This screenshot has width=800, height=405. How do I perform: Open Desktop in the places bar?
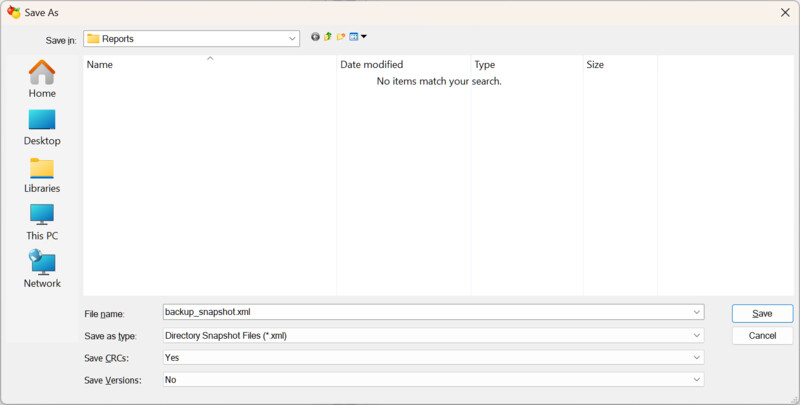tap(42, 128)
